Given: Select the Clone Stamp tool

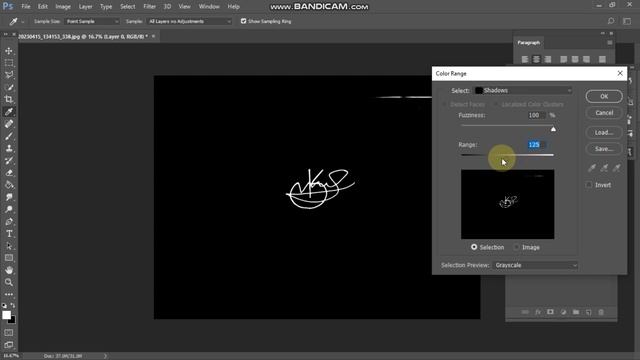Looking at the screenshot, I should [9, 148].
